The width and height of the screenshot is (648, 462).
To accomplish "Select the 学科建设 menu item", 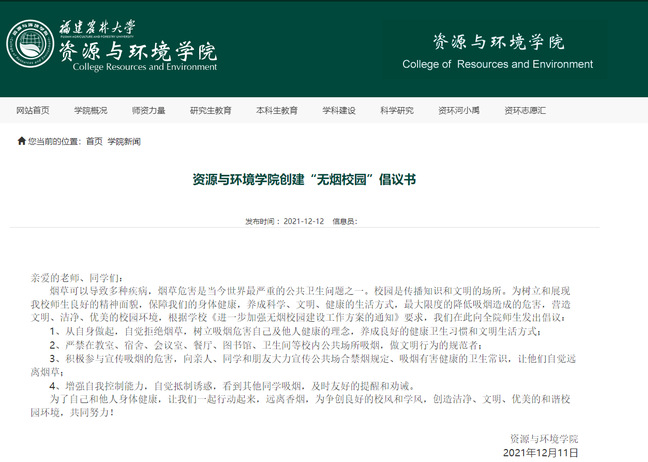I will (x=339, y=110).
